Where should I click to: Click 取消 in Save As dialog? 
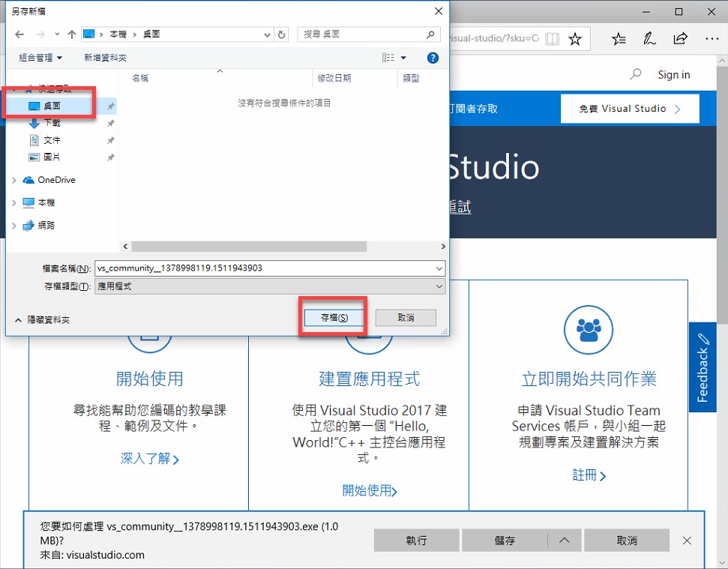coord(406,318)
